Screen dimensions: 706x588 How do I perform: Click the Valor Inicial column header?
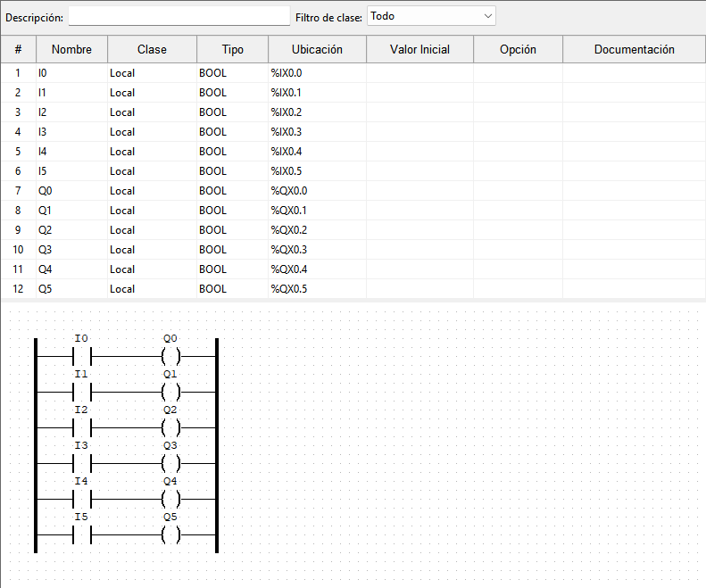(x=419, y=50)
